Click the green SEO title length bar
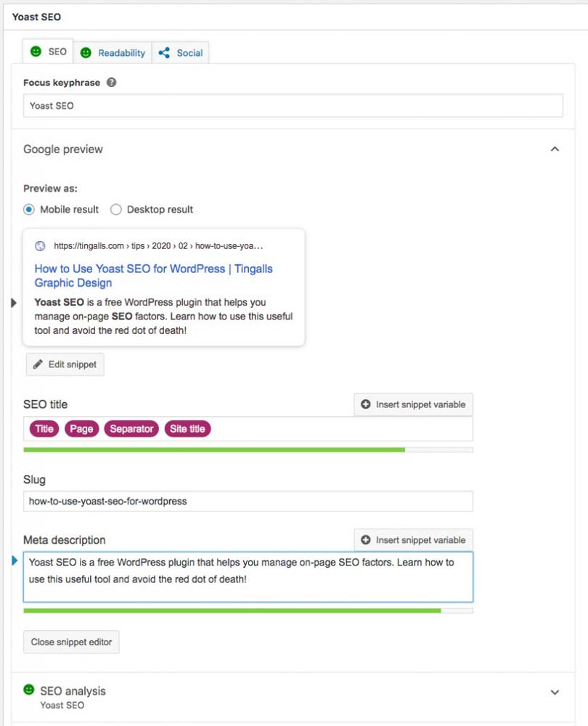The image size is (588, 726). [x=214, y=450]
